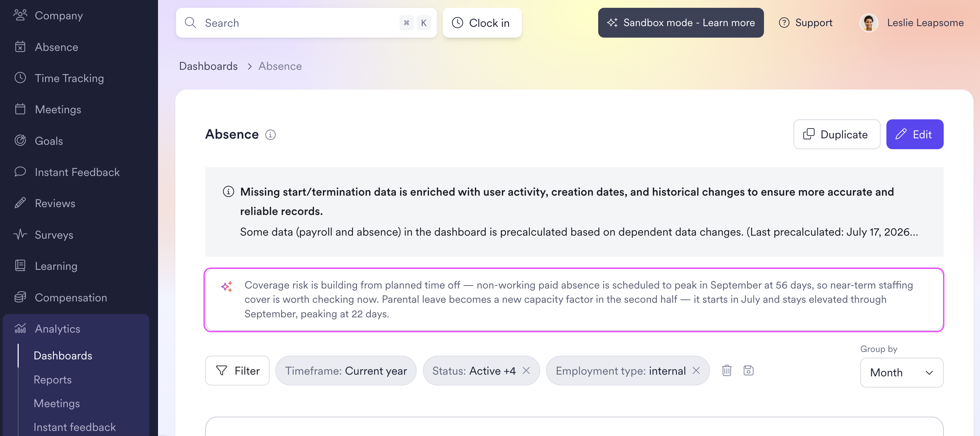Open the Reviews sidebar item
The height and width of the screenshot is (436, 980).
tap(55, 203)
